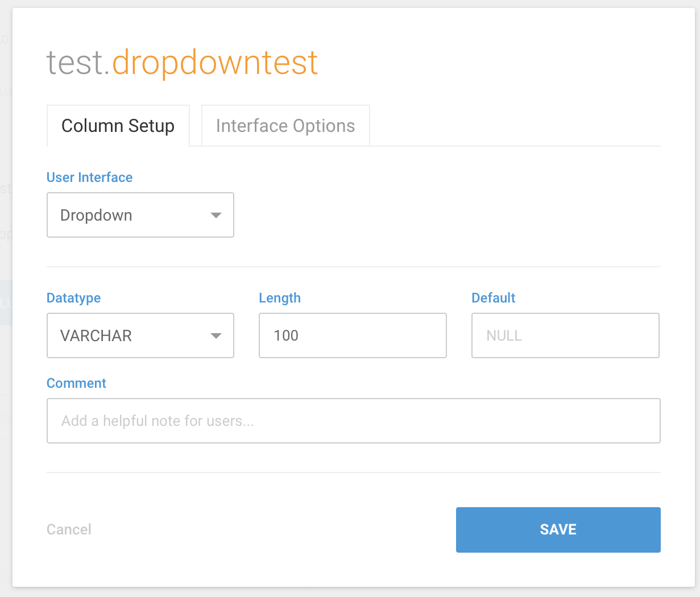Expand the User Interface selector showing Dropdown
This screenshot has height=597, width=700.
click(x=140, y=215)
